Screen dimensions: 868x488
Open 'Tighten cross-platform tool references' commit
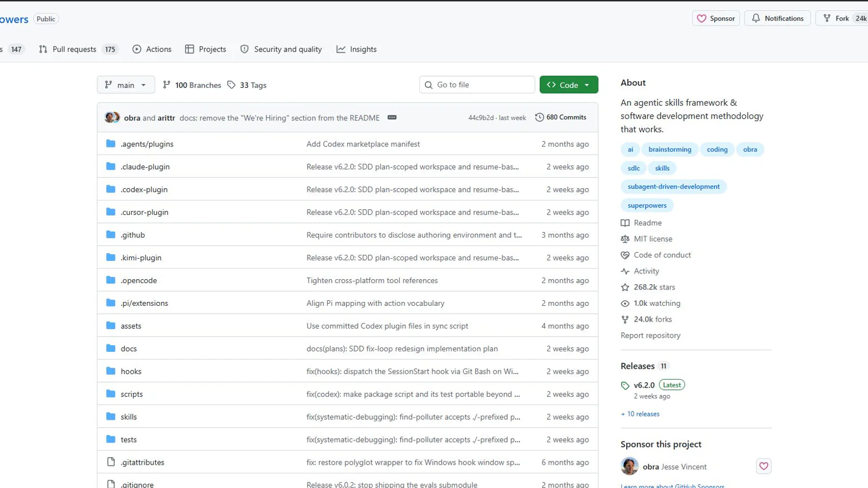(x=372, y=280)
